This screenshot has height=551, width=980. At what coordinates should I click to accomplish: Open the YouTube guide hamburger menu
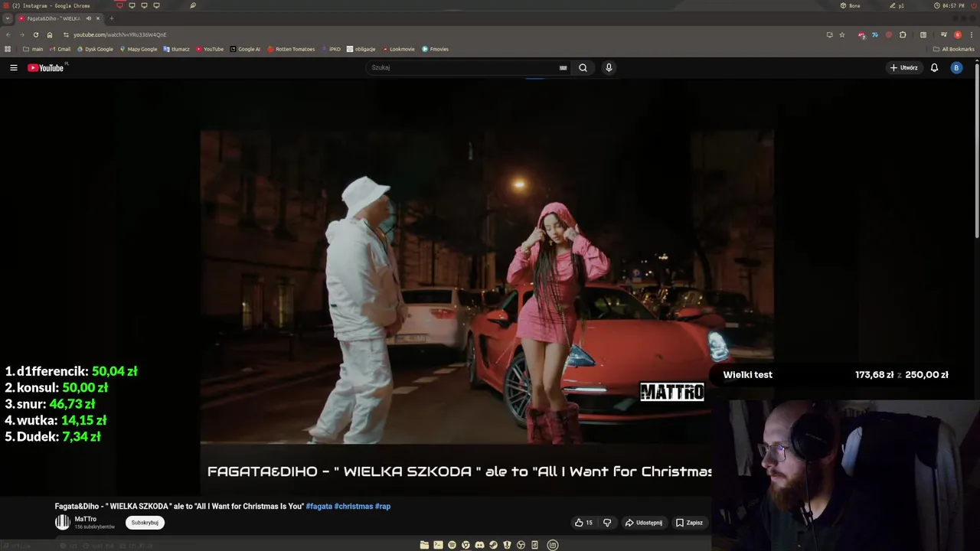click(13, 67)
